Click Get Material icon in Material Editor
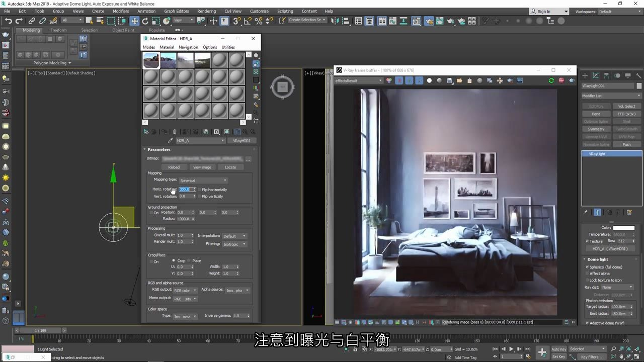The height and width of the screenshot is (362, 644). click(146, 132)
